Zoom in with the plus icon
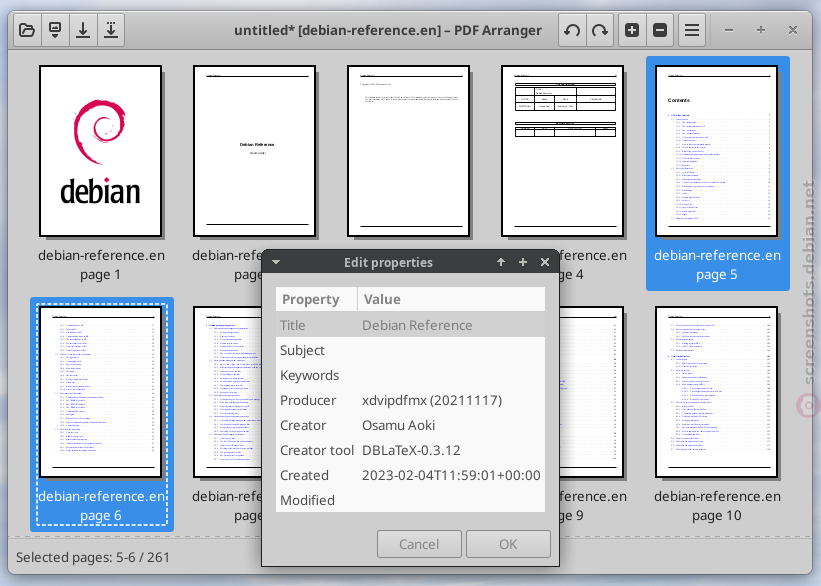 632,30
